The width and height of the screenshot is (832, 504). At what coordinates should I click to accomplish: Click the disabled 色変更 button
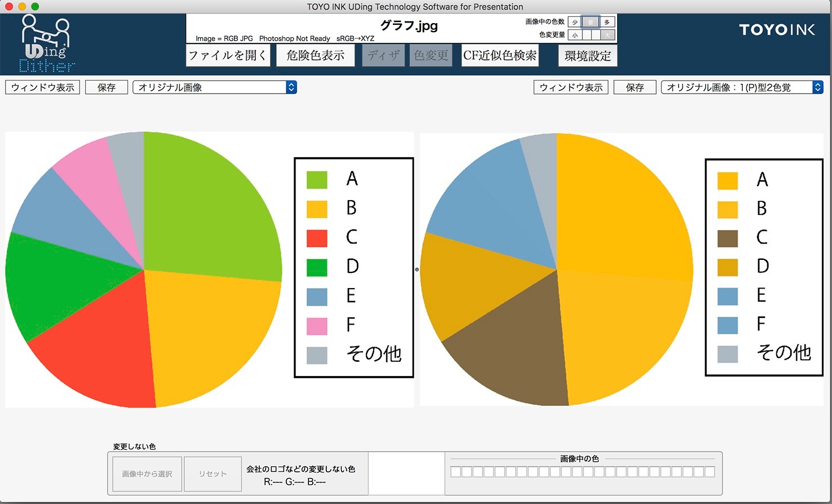(431, 55)
